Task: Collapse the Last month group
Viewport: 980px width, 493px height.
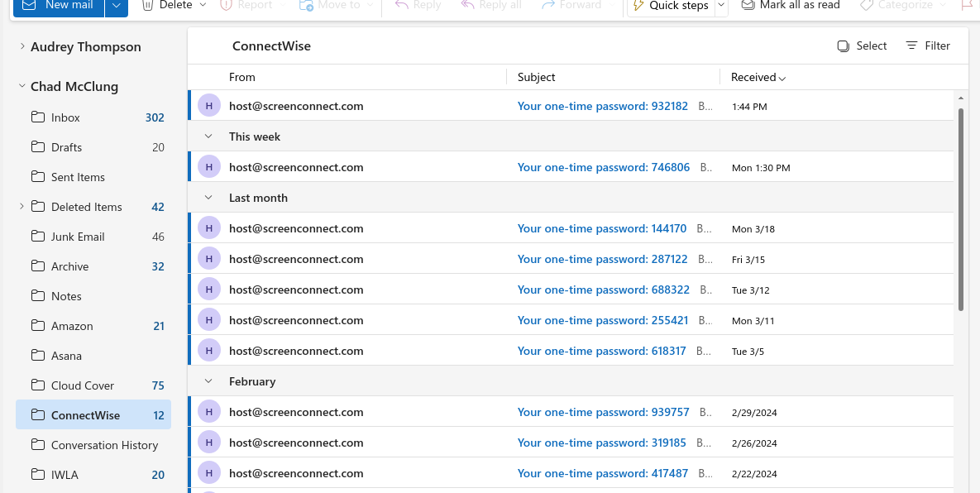Action: [208, 198]
